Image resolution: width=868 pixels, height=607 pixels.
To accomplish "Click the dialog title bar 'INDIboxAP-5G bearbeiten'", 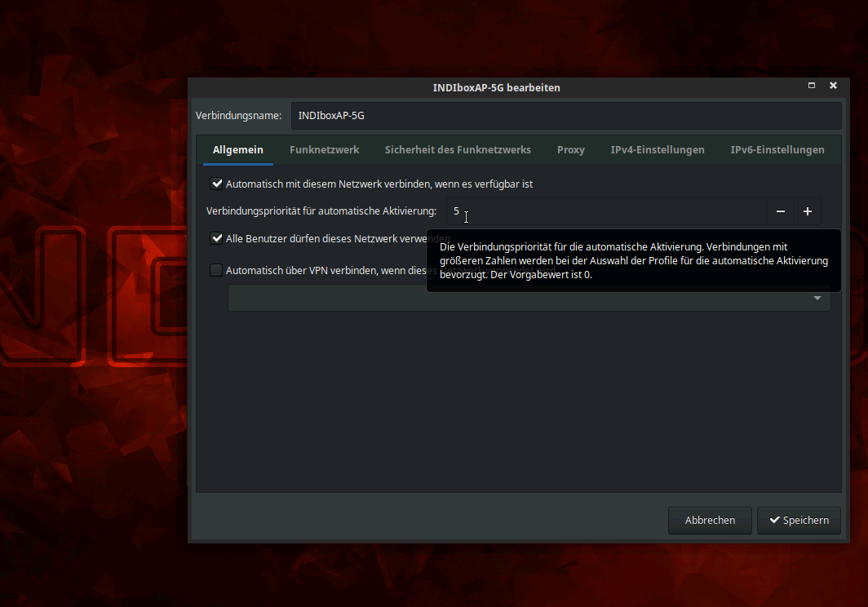I will 496,87.
